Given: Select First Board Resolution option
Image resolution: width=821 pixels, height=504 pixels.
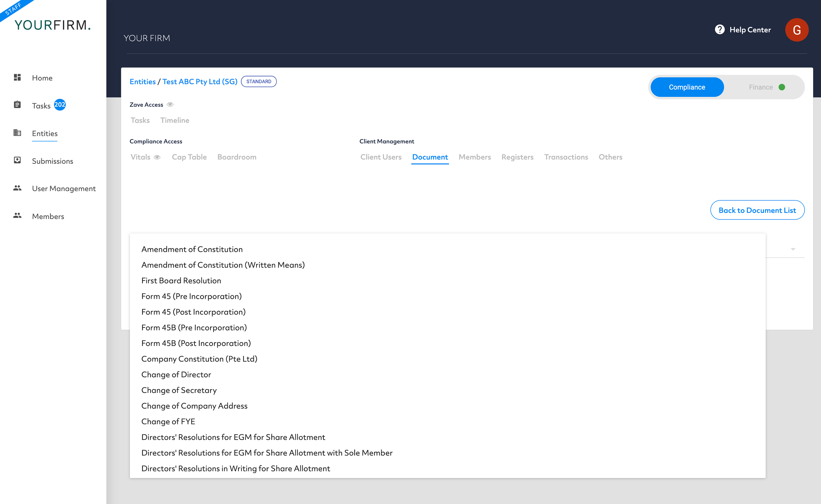Looking at the screenshot, I should pyautogui.click(x=448, y=281).
